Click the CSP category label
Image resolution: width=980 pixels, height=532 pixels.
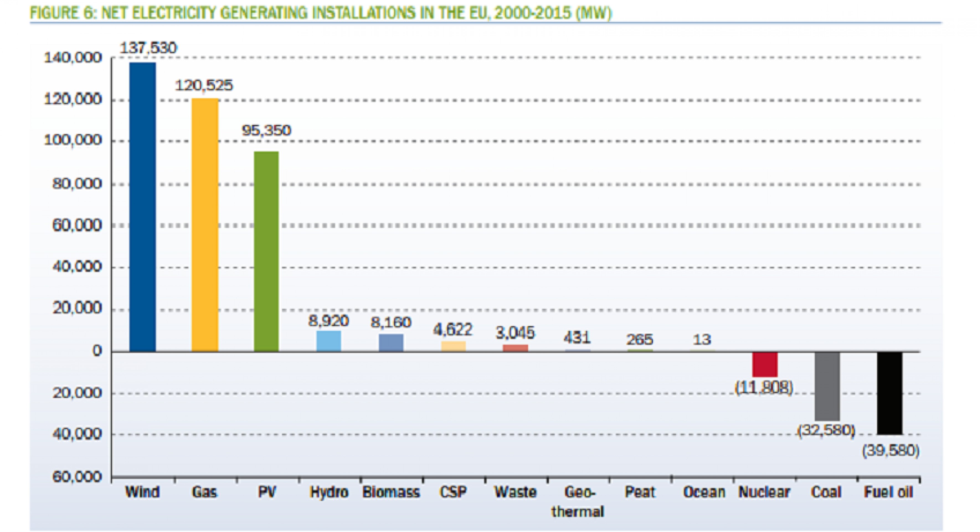pyautogui.click(x=453, y=492)
